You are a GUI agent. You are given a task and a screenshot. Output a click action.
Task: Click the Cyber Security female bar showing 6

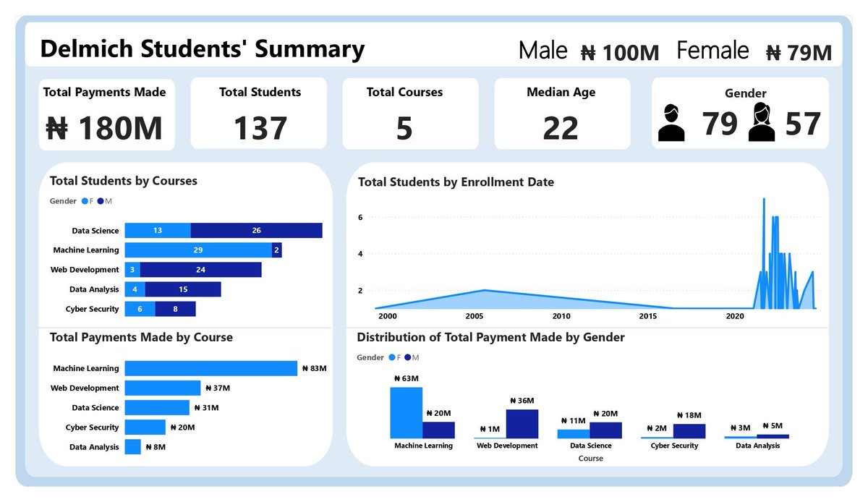[140, 309]
